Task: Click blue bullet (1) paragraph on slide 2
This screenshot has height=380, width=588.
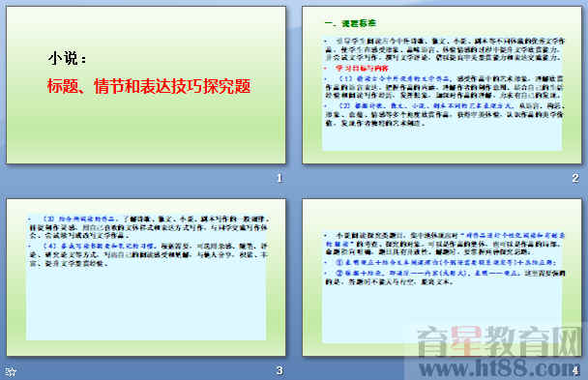Action: [x=444, y=87]
